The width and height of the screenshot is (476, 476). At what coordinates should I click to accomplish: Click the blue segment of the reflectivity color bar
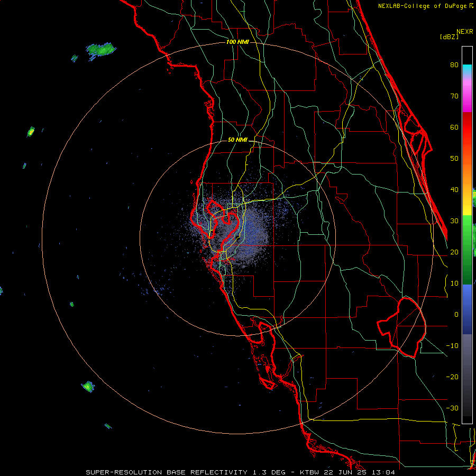coord(467,309)
